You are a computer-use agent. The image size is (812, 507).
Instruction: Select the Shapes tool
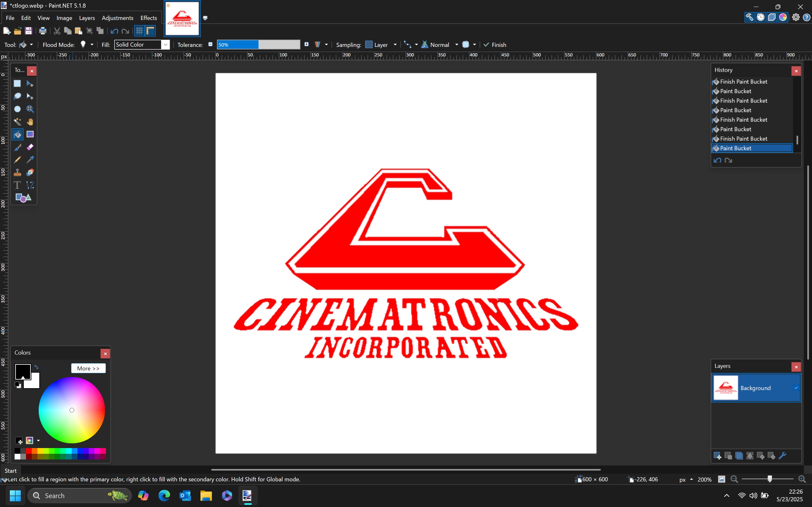(23, 198)
